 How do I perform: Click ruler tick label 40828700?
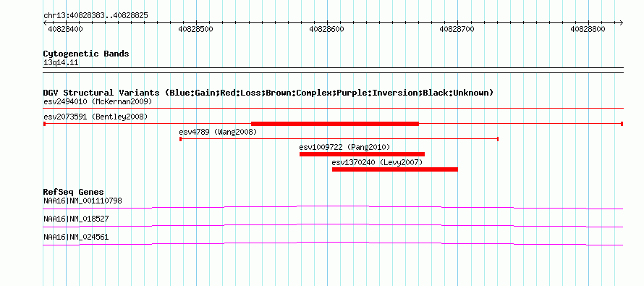coord(457,29)
